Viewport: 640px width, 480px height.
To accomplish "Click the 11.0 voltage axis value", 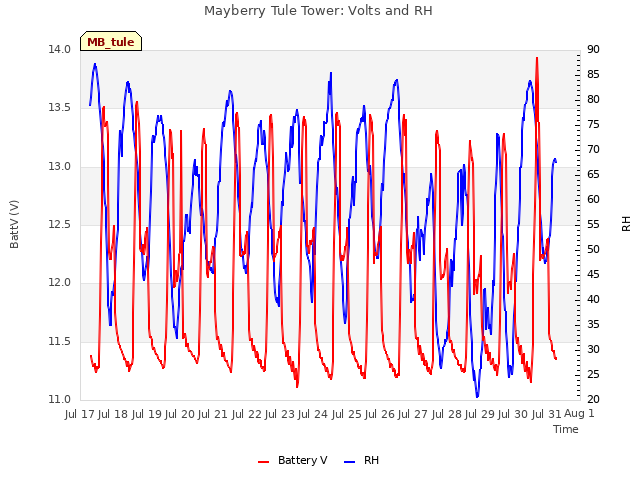I will pyautogui.click(x=60, y=400).
